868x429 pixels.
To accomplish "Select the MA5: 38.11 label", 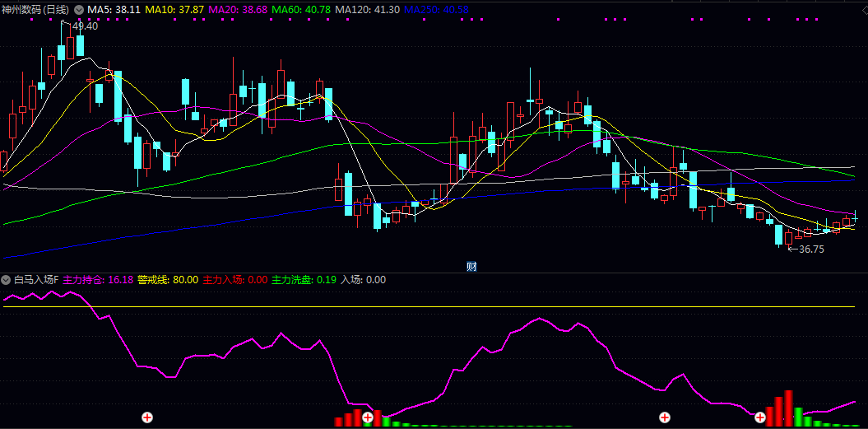I will pyautogui.click(x=113, y=9).
